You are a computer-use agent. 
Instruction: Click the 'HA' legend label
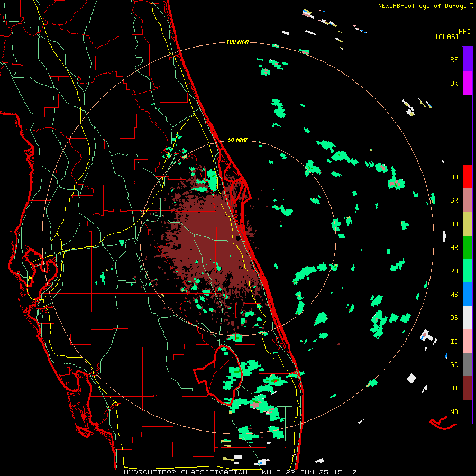[x=454, y=177]
